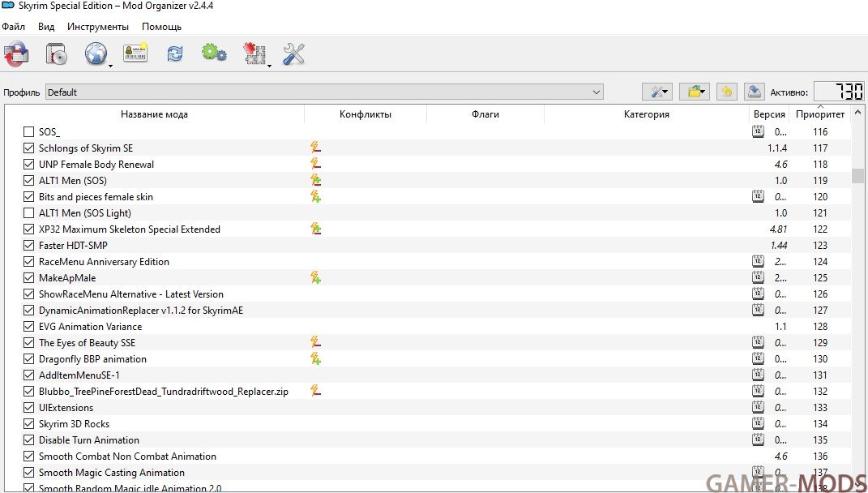Click calendar version icon for UIExtensions
The image size is (868, 493).
[758, 407]
